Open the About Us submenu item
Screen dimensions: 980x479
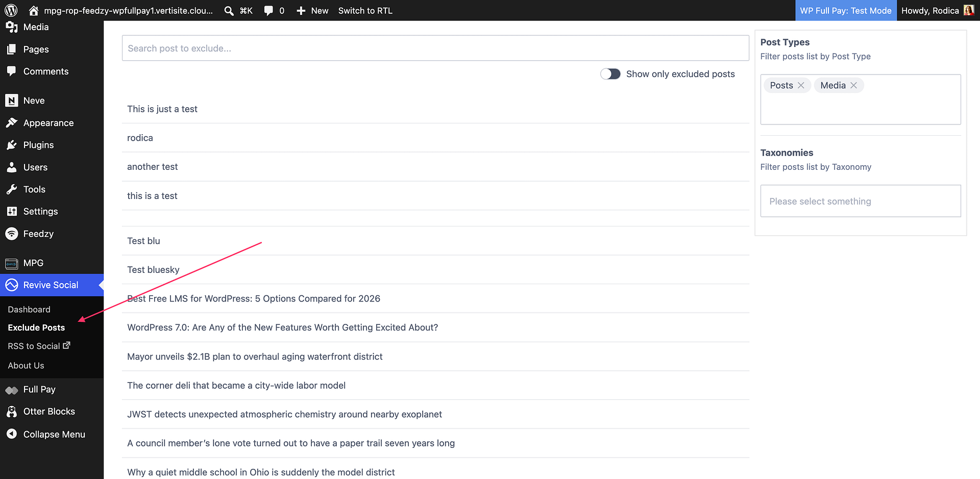click(x=26, y=366)
